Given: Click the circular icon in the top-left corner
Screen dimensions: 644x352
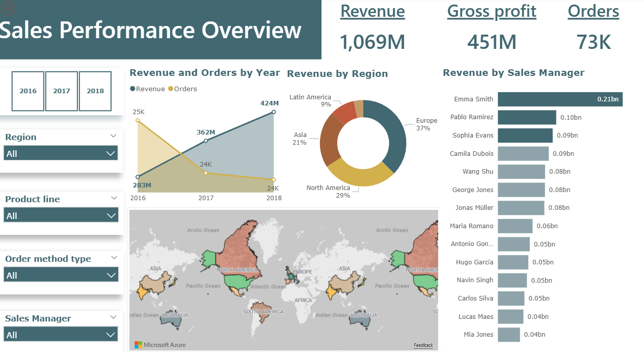Looking at the screenshot, I should tap(8, 7).
